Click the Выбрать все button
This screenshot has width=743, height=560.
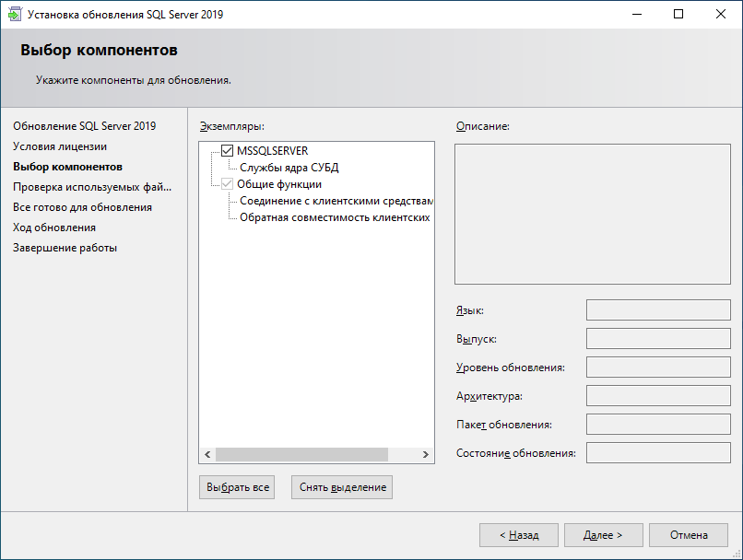pos(237,487)
